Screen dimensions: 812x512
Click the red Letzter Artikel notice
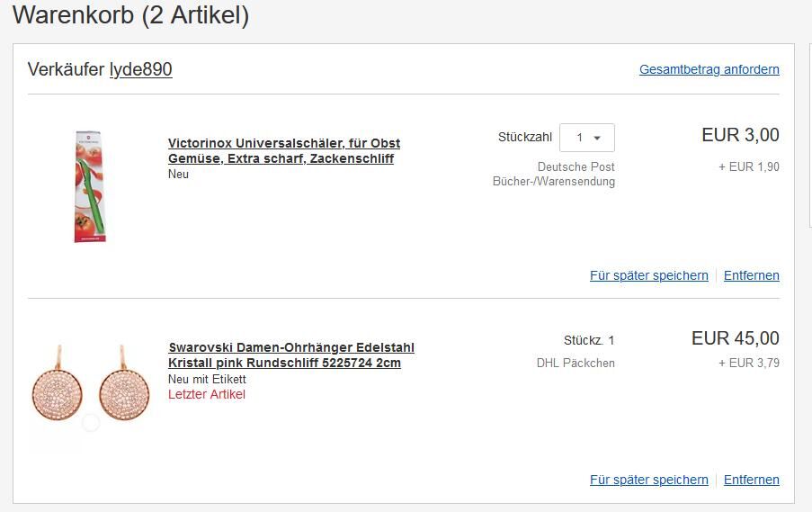(x=206, y=394)
